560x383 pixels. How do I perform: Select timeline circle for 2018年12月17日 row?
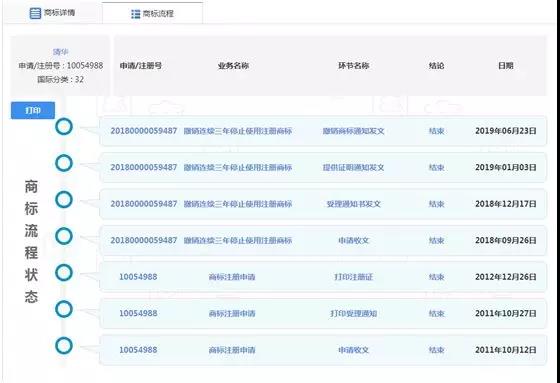[64, 199]
